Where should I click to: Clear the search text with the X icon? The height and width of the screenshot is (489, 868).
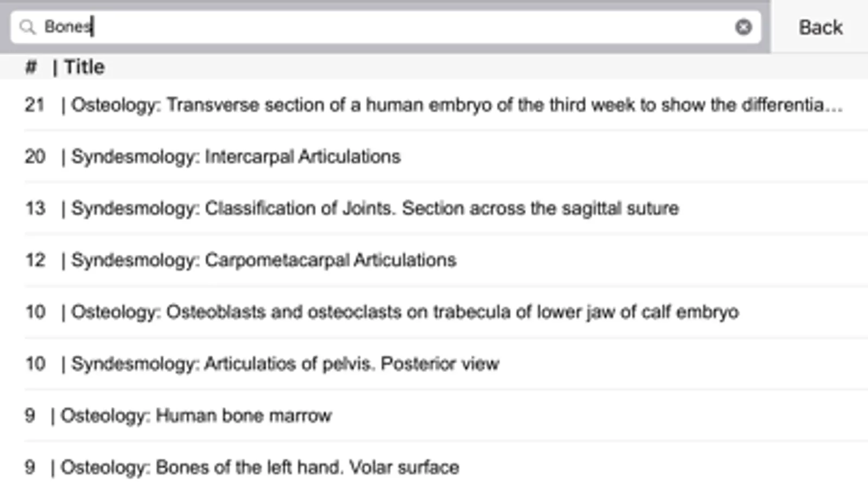743,27
